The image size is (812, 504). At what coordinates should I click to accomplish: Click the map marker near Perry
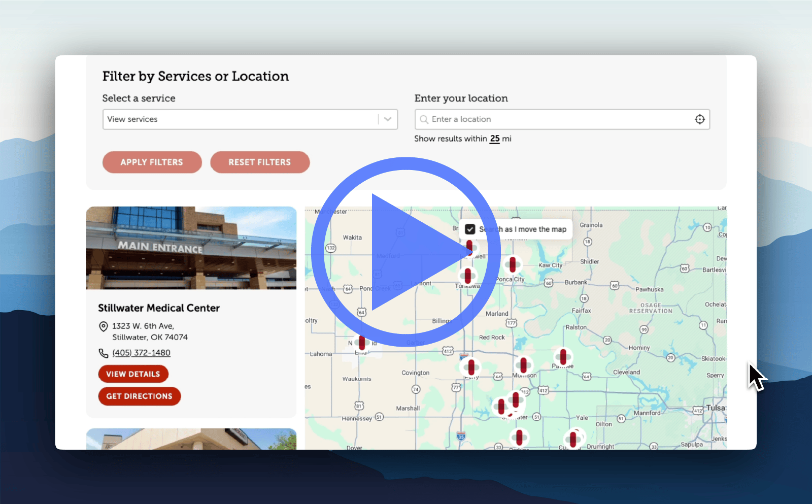[471, 367]
